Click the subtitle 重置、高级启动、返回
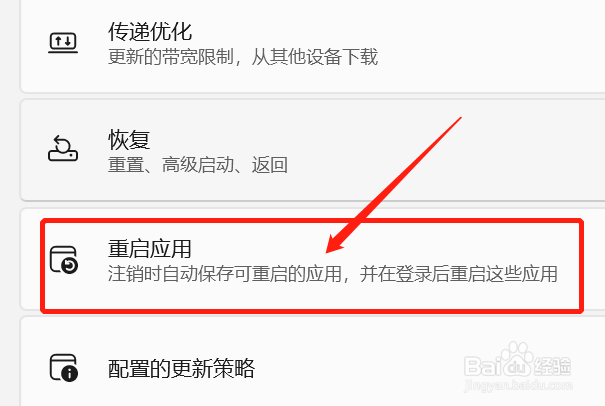The width and height of the screenshot is (605, 406). [198, 165]
